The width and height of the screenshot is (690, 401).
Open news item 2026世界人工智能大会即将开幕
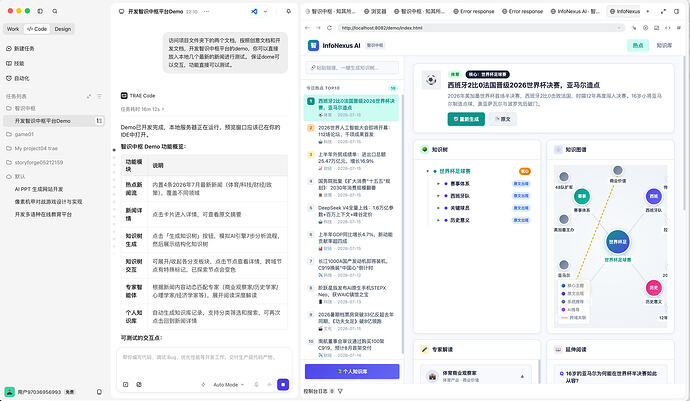tap(351, 134)
